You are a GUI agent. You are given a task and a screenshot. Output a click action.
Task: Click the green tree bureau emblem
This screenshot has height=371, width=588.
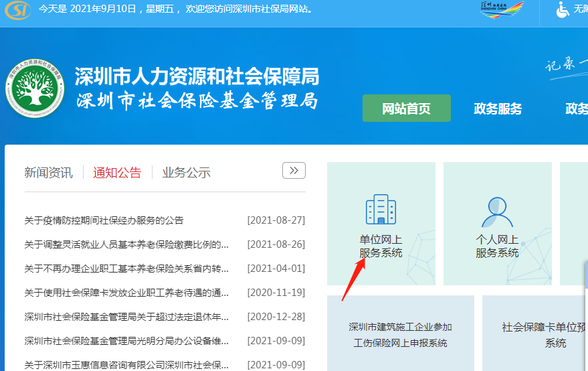pos(35,88)
